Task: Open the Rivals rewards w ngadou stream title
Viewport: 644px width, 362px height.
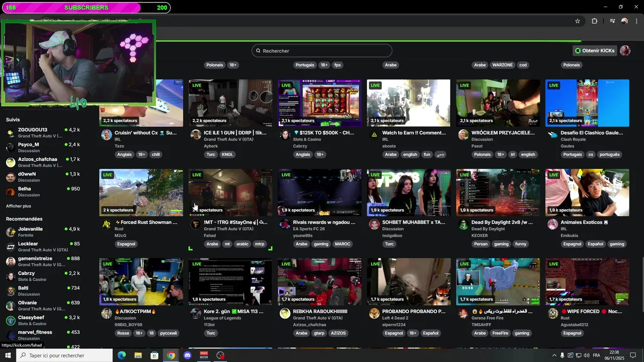Action: [324, 222]
